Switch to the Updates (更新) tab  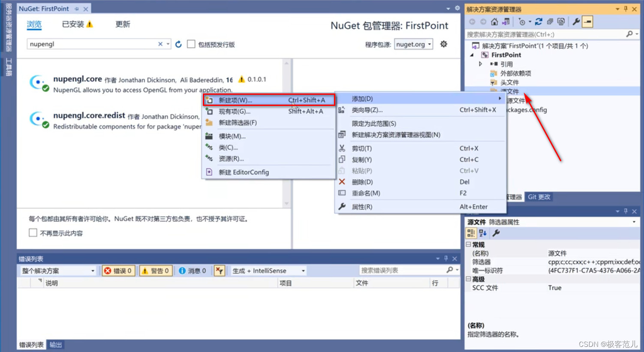click(x=123, y=24)
